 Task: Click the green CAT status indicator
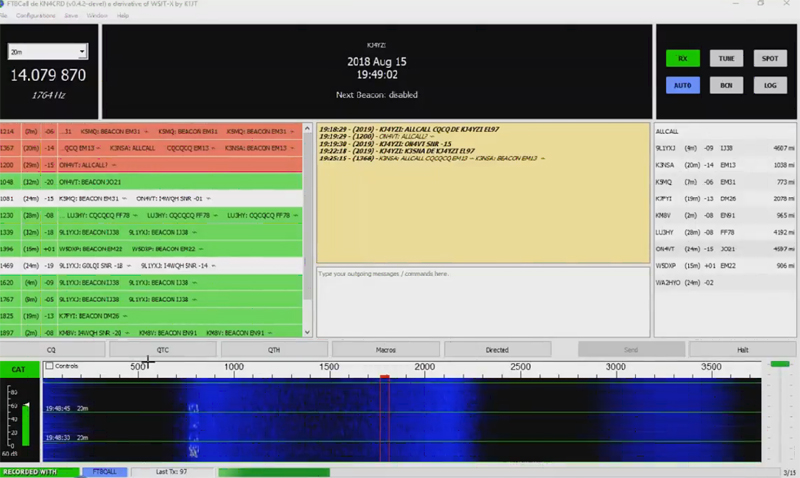coord(19,370)
